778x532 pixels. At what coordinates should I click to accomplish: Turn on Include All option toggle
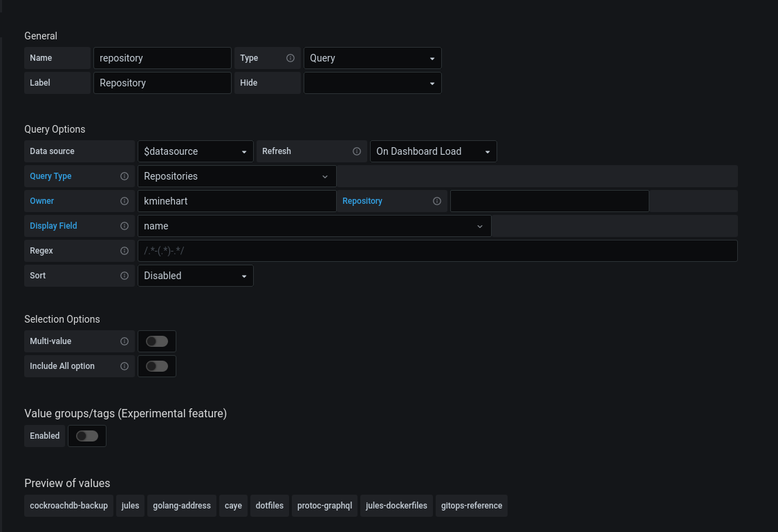pos(157,366)
